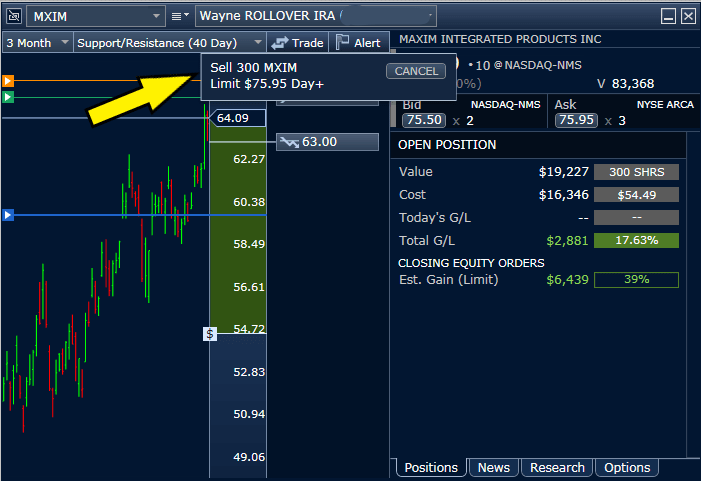Screen dimensions: 701x481
Task: Click the chart window icon at top-left
Action: [x=13, y=16]
